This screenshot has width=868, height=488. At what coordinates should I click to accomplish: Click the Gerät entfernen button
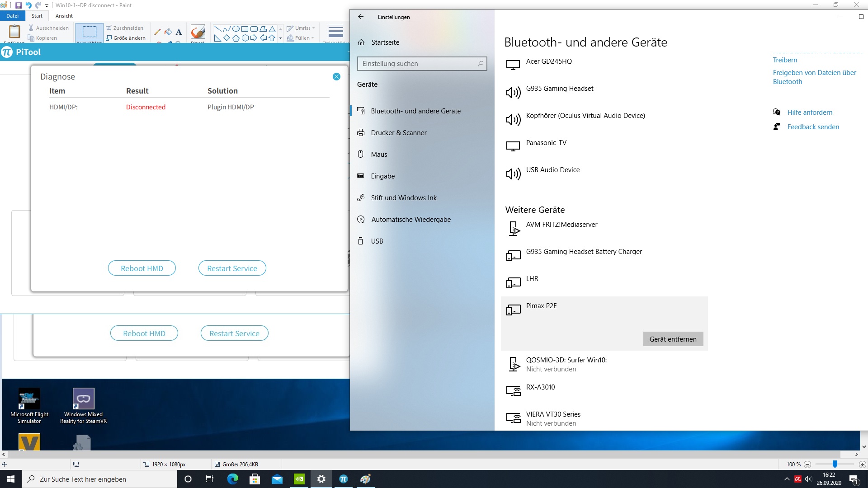click(x=673, y=339)
